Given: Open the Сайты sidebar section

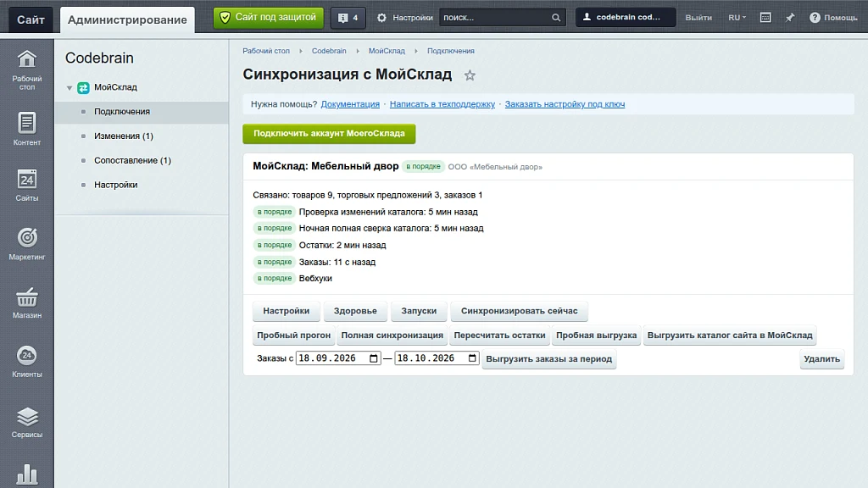Looking at the screenshot, I should (26, 185).
